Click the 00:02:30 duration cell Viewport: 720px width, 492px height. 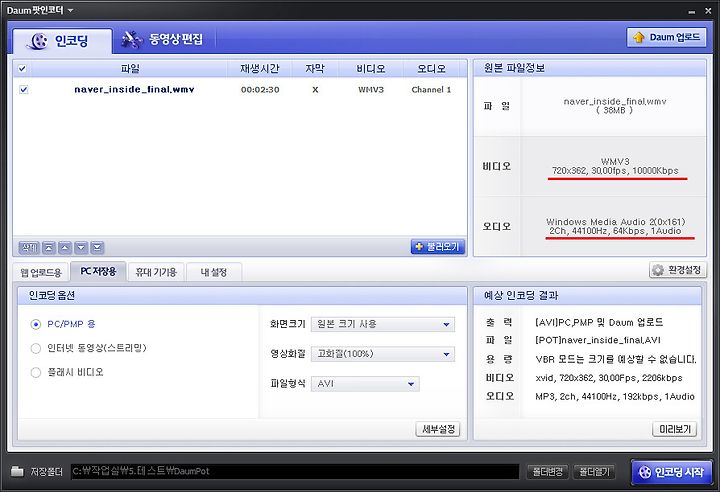(x=260, y=90)
